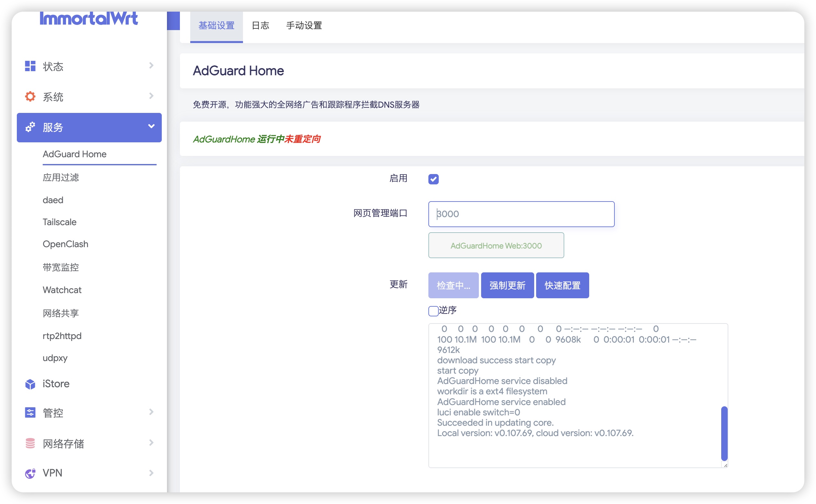Open the AdGuardHome Web:3000 link button

[496, 246]
